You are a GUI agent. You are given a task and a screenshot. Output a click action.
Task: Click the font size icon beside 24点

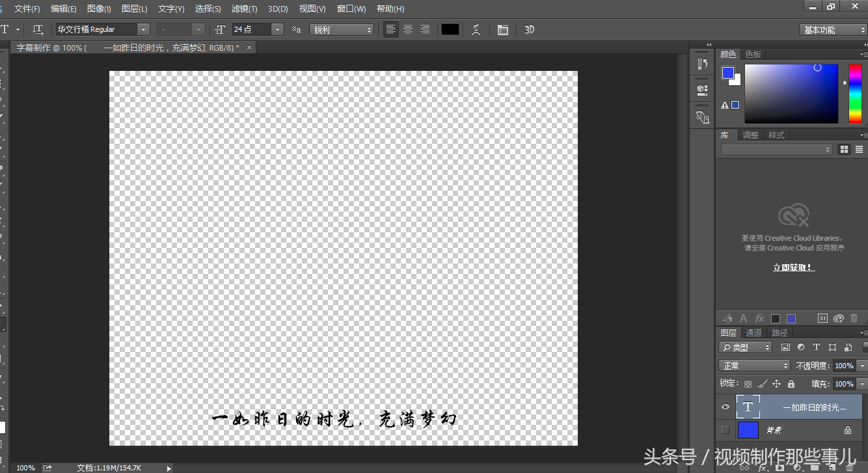point(220,29)
